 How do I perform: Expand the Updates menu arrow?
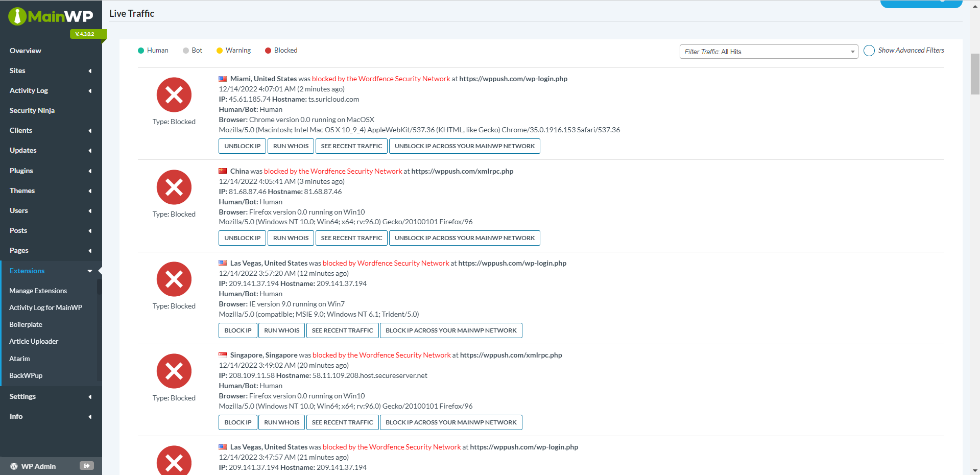tap(90, 151)
